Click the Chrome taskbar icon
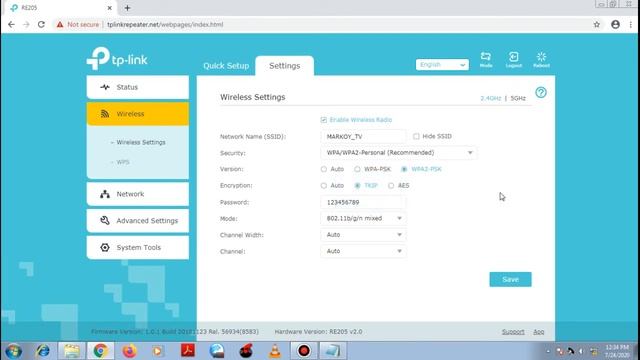 [x=100, y=351]
